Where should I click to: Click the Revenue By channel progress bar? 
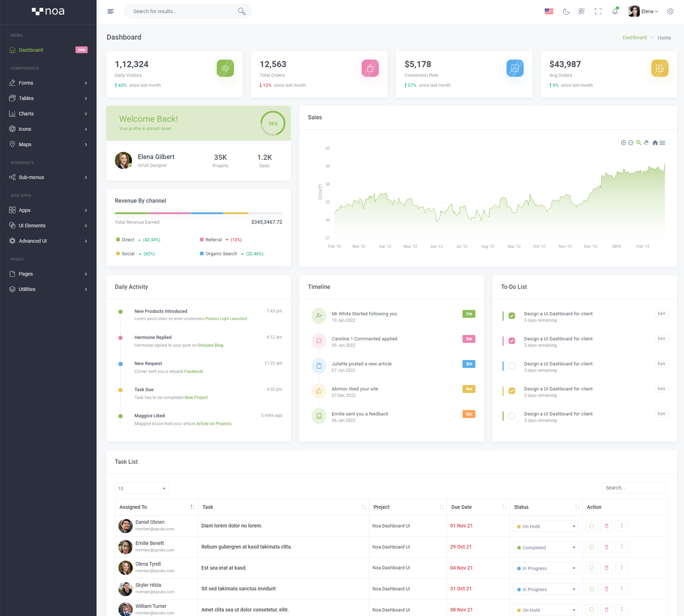tap(199, 213)
